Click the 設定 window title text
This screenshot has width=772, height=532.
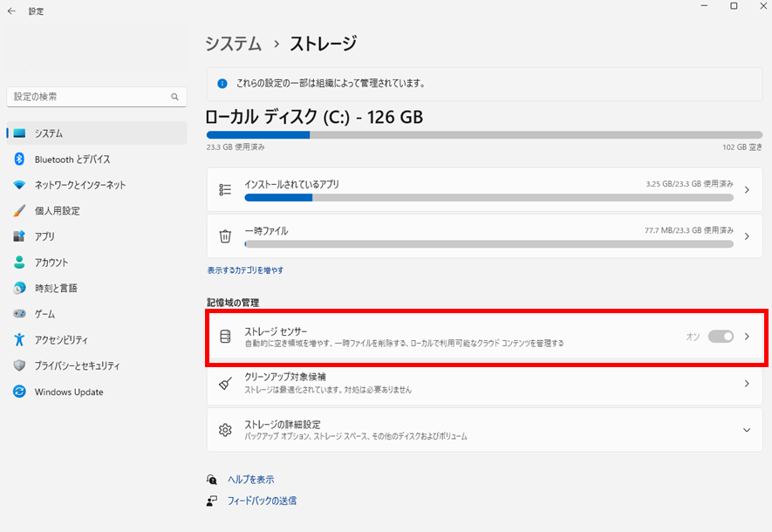pyautogui.click(x=36, y=11)
